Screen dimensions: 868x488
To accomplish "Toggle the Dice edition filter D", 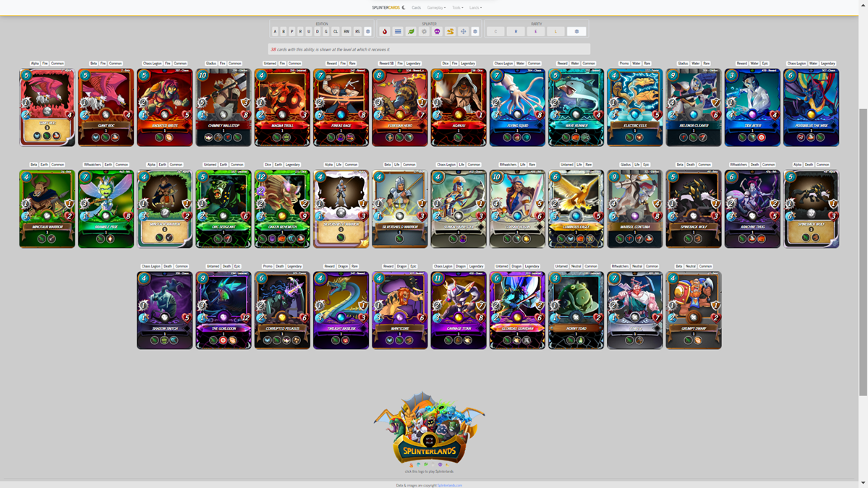I will point(318,32).
